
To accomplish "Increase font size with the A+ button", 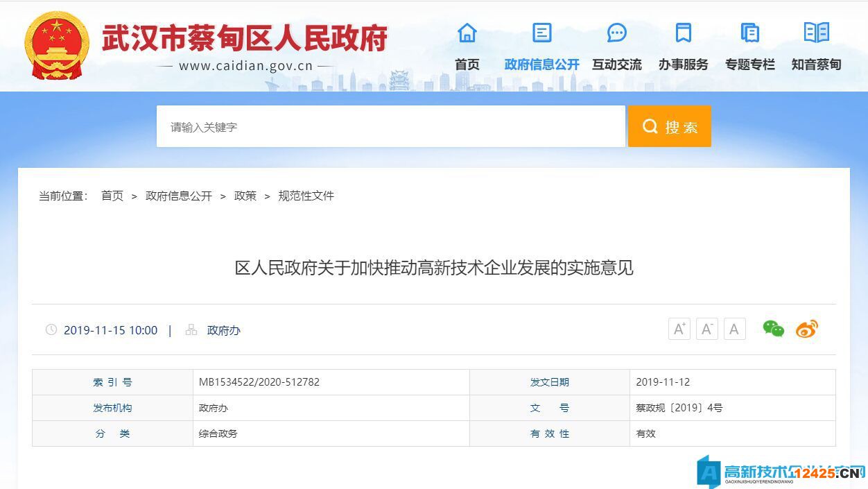I will click(x=679, y=329).
